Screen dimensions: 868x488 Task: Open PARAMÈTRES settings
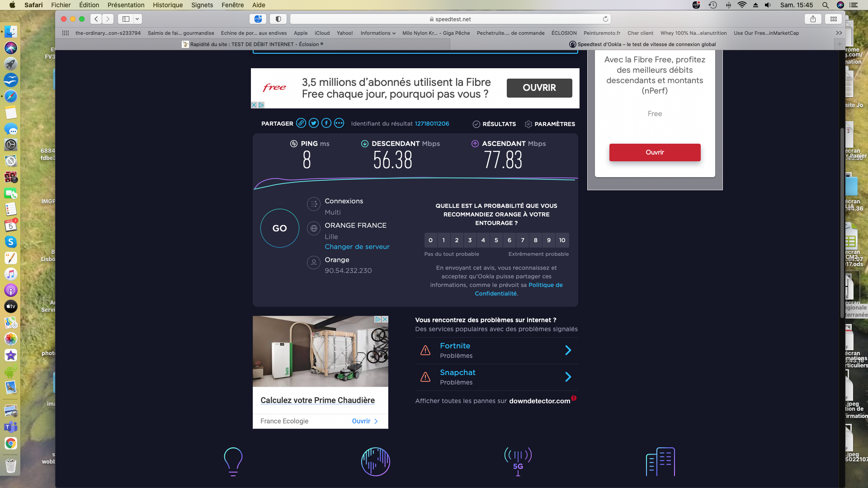coord(550,124)
